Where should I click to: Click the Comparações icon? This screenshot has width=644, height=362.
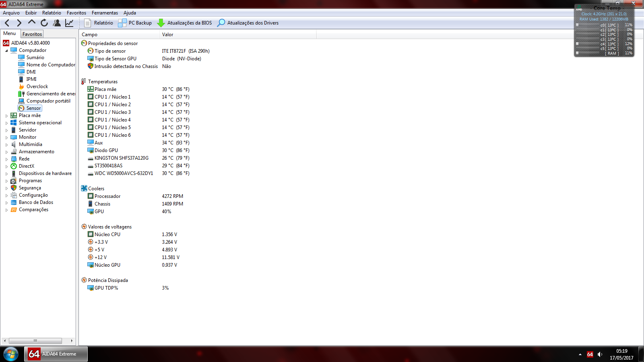14,210
